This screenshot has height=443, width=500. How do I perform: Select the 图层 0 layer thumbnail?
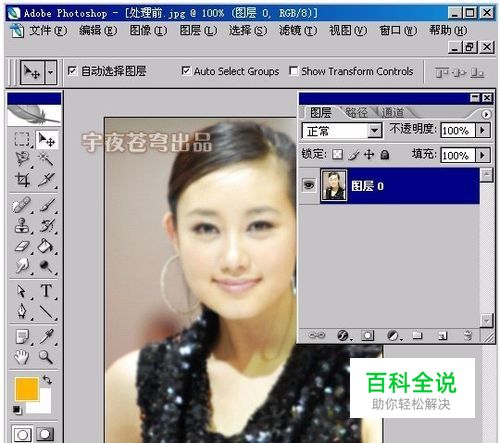(x=334, y=185)
